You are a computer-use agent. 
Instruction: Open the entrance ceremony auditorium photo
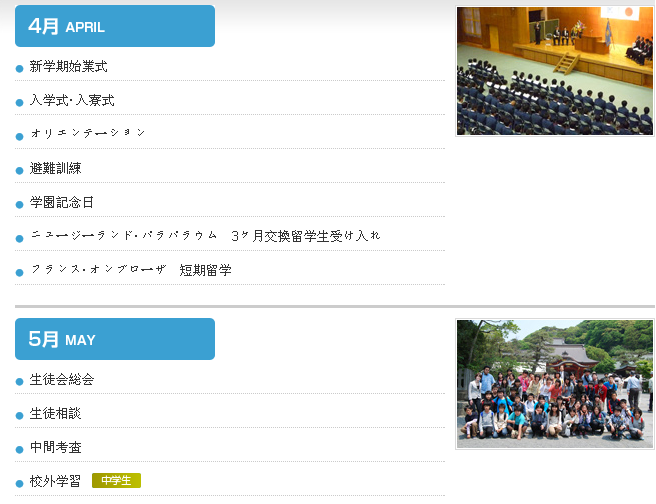click(555, 71)
